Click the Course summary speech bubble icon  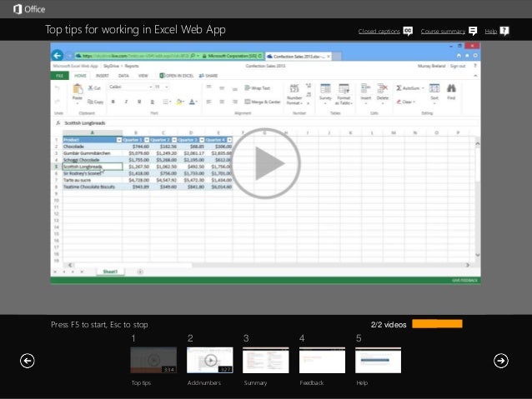(x=473, y=31)
